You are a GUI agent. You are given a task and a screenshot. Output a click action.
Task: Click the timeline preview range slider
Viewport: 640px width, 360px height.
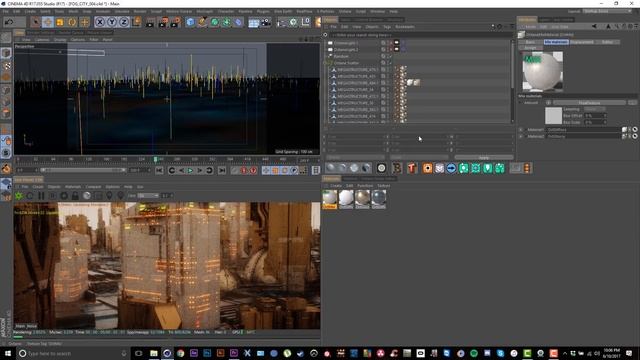click(83, 170)
